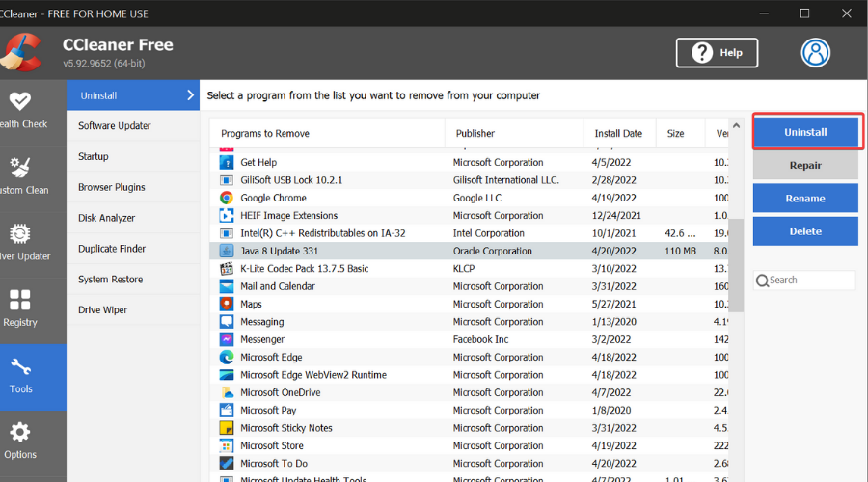This screenshot has width=868, height=482.
Task: Click the Google Chrome icon in list
Action: tap(227, 198)
